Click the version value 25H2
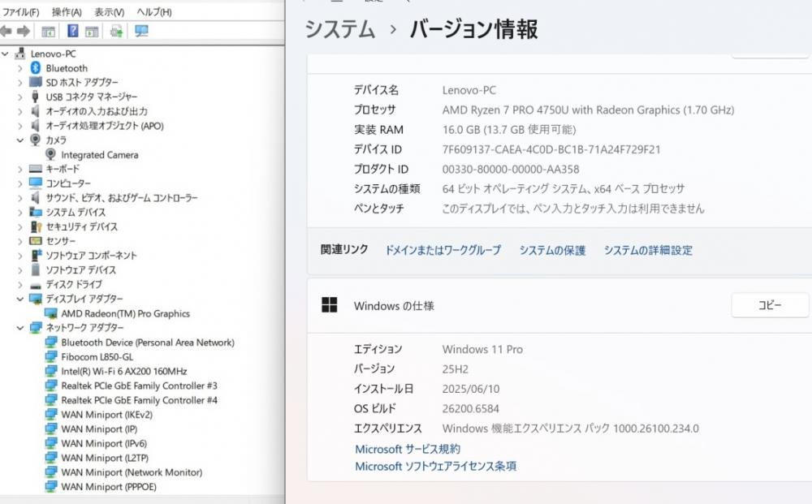 pos(455,369)
